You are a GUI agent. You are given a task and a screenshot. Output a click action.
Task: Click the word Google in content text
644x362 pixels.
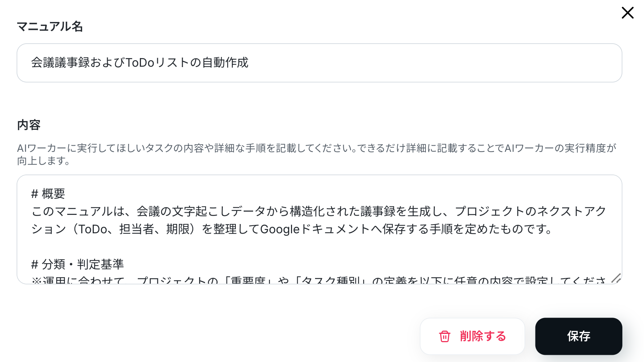point(280,229)
